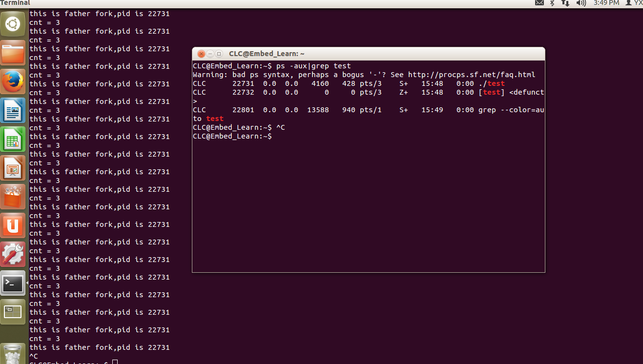Click the 'ps -aux|grep test' command text
This screenshot has width=643, height=364.
[313, 66]
